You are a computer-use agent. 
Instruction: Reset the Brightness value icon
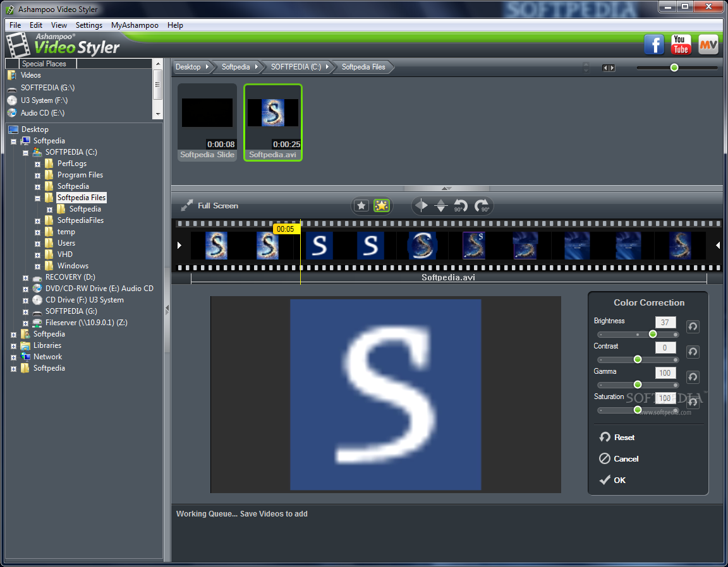click(x=693, y=326)
